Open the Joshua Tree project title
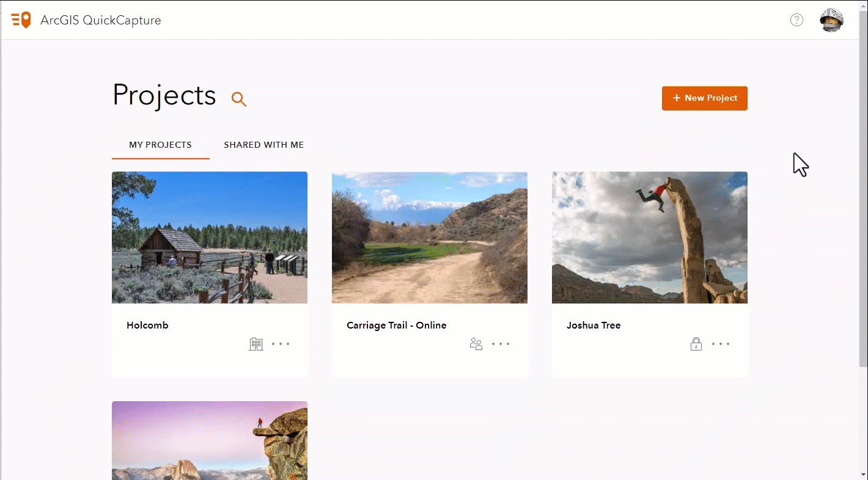This screenshot has height=480, width=868. pyautogui.click(x=594, y=325)
